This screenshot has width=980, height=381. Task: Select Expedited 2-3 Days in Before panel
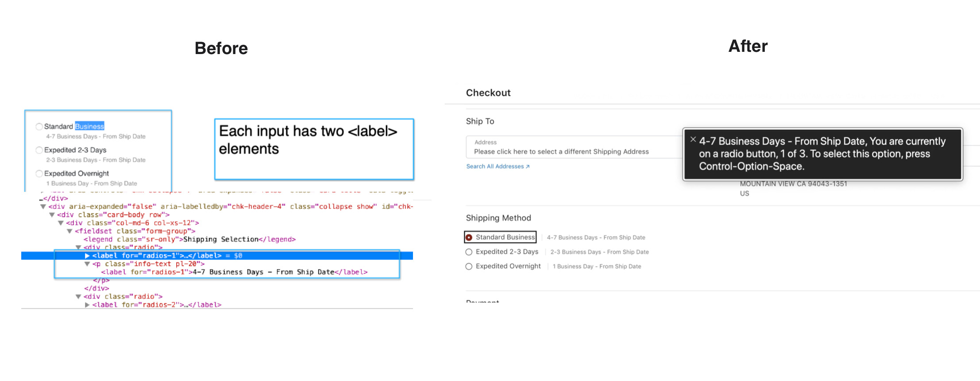39,150
